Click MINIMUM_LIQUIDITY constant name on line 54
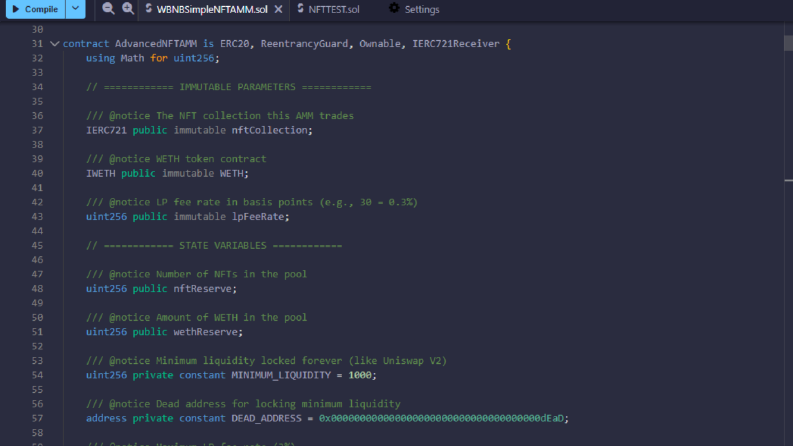The height and width of the screenshot is (446, 793). 281,375
